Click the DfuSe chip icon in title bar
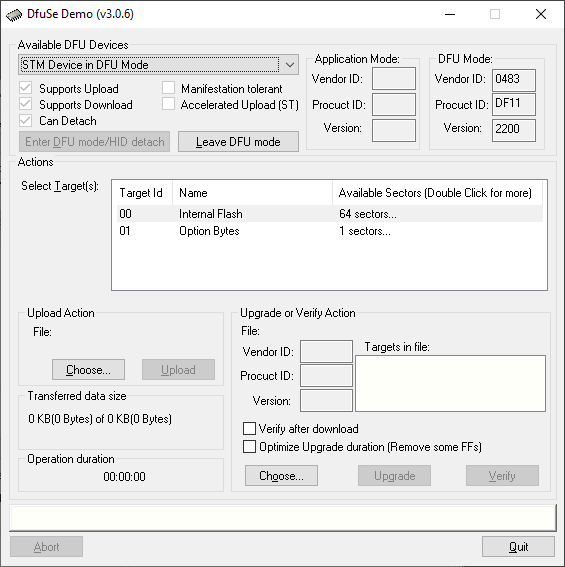Screen dimensions: 565x567 tap(14, 15)
